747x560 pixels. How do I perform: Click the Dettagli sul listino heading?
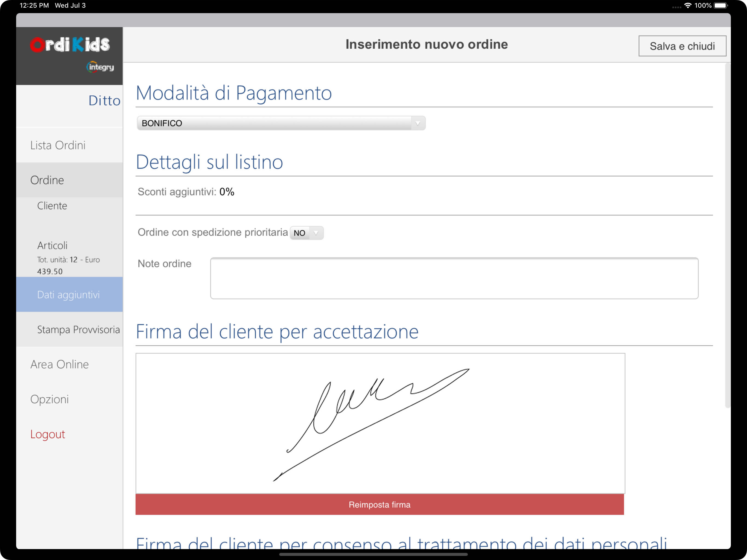[209, 162]
